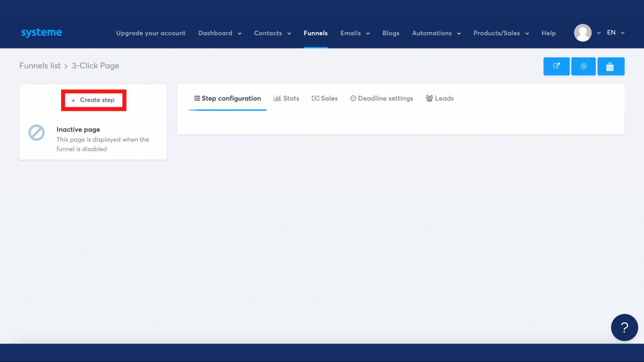Screen dimensions: 644x362
Task: Click the marketplace shopping bag button
Action: click(610, 66)
